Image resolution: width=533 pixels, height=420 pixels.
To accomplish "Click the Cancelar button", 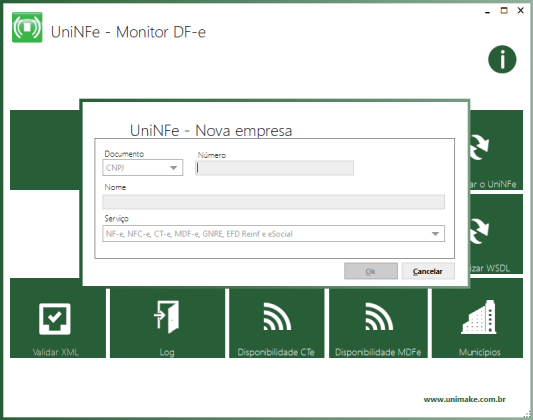I will [x=428, y=271].
